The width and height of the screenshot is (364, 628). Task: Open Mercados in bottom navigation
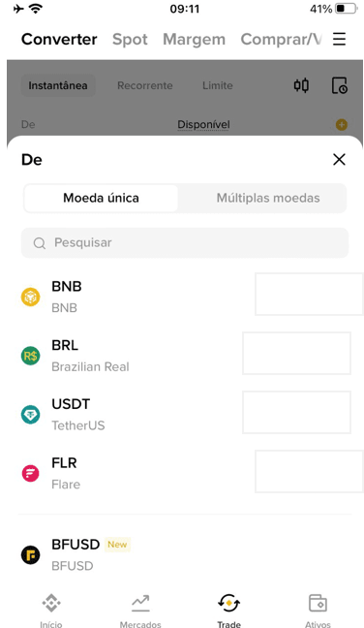tap(140, 611)
